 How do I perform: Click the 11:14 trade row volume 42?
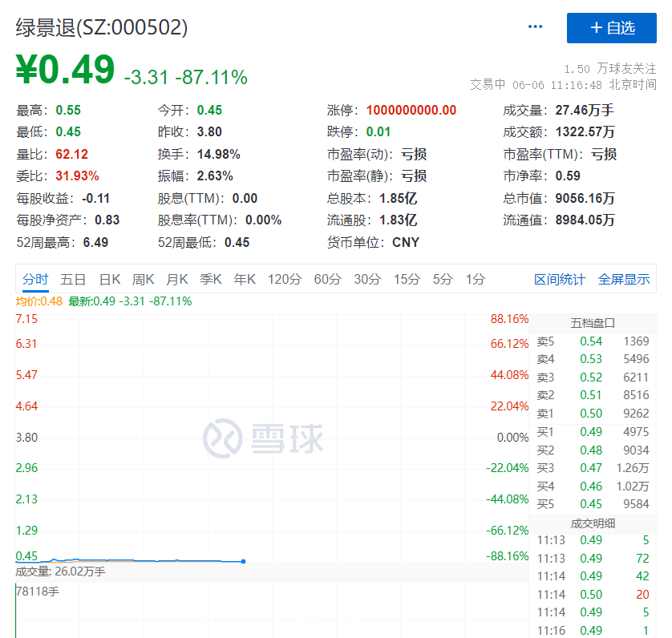tap(593, 576)
